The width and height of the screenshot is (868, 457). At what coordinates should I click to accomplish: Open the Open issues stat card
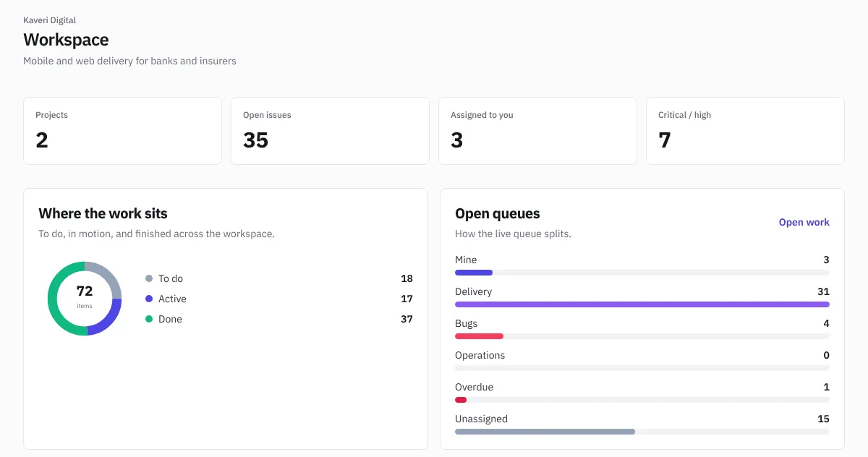(x=330, y=131)
